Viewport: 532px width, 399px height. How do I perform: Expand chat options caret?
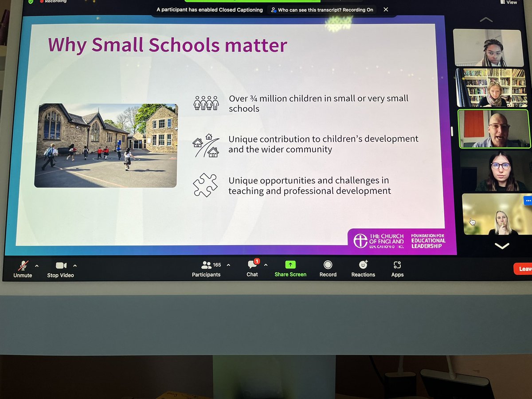coord(266,265)
